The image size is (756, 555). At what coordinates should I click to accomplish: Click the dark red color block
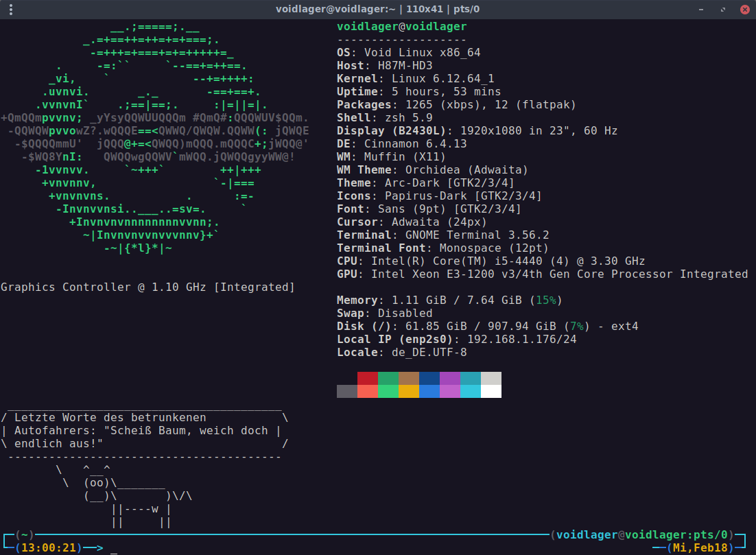[368, 379]
